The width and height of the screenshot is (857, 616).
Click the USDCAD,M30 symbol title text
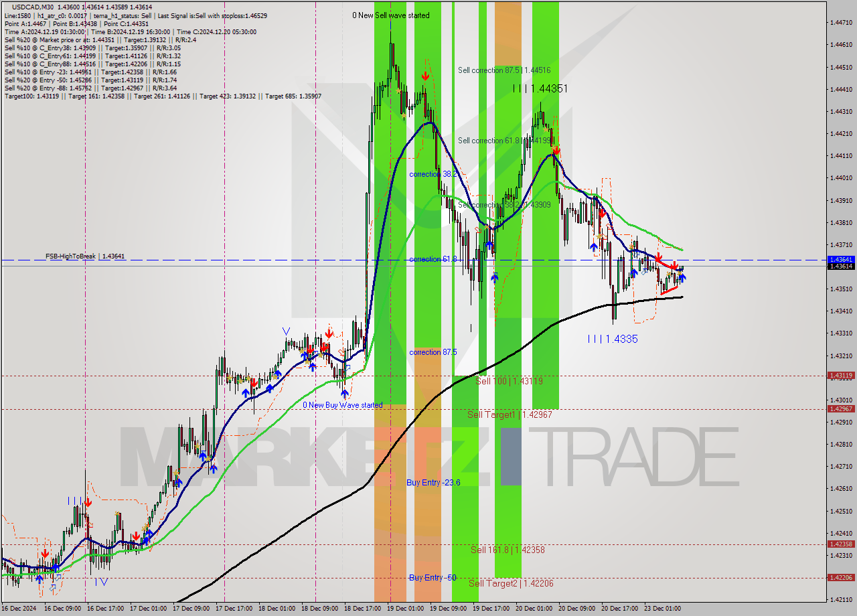click(33, 7)
